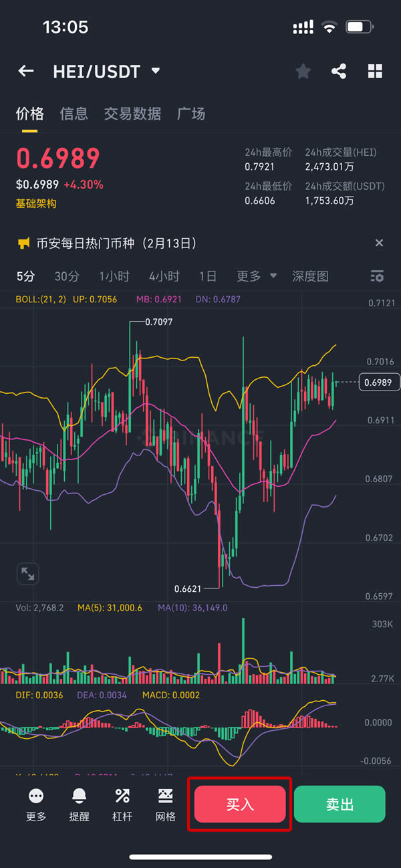Open 杠杆 margin trading icon
Screen dimensions: 401x868
click(x=122, y=796)
